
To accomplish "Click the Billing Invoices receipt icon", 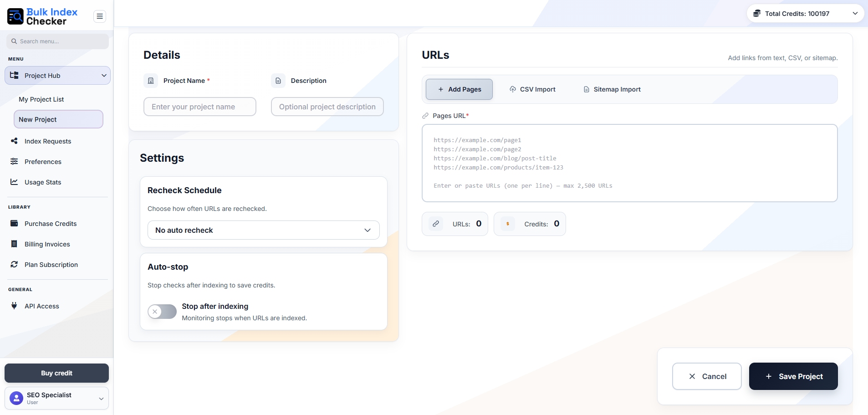I will (x=14, y=244).
